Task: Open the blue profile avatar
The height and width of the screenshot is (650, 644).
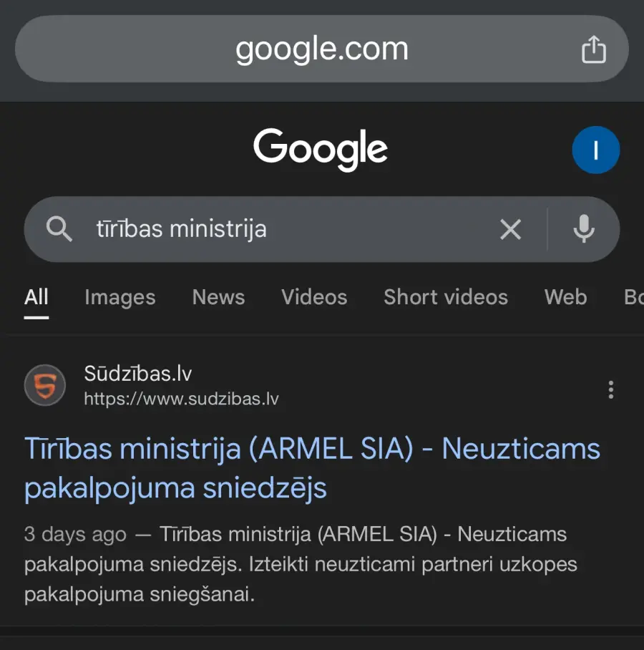Action: [595, 150]
